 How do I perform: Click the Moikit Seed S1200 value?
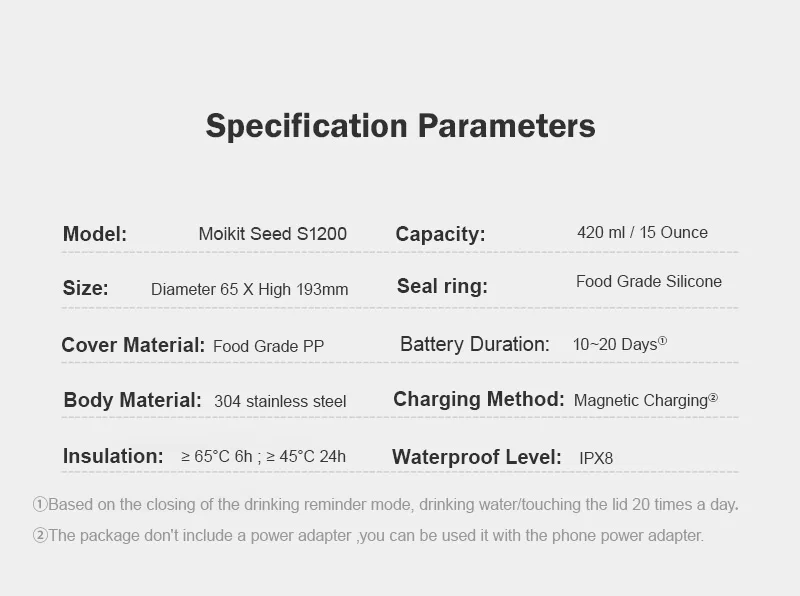pyautogui.click(x=272, y=234)
